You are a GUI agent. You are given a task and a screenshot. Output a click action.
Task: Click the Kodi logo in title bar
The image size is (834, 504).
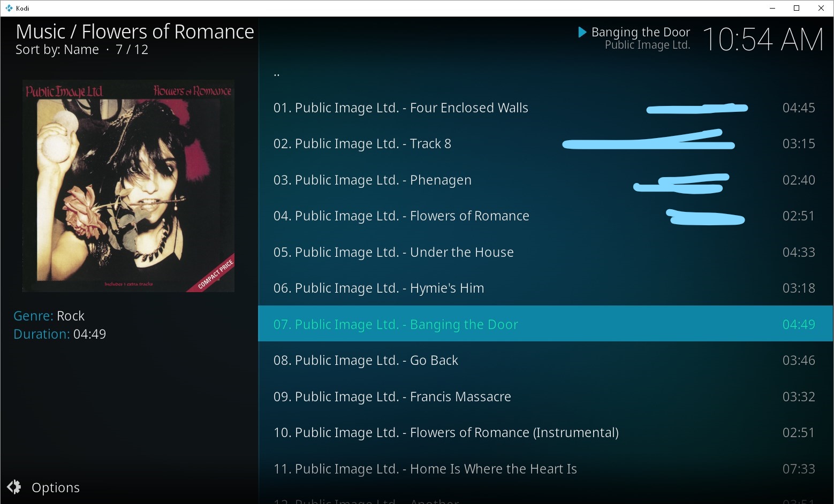[x=9, y=8]
